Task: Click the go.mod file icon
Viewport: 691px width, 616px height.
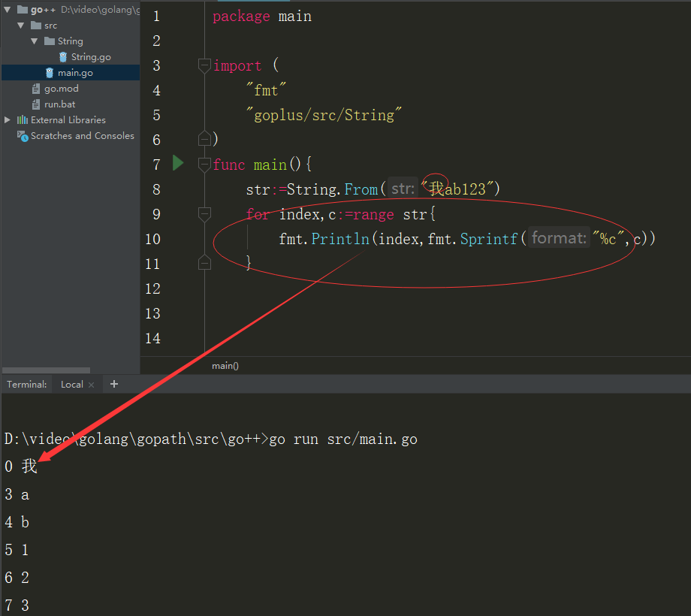Action: click(36, 89)
